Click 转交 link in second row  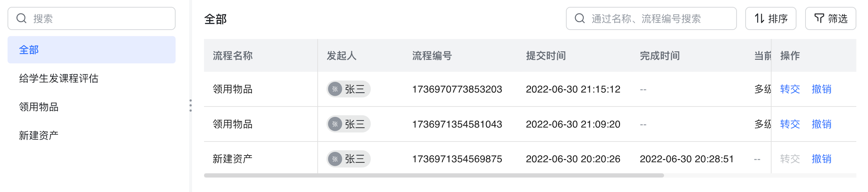790,124
